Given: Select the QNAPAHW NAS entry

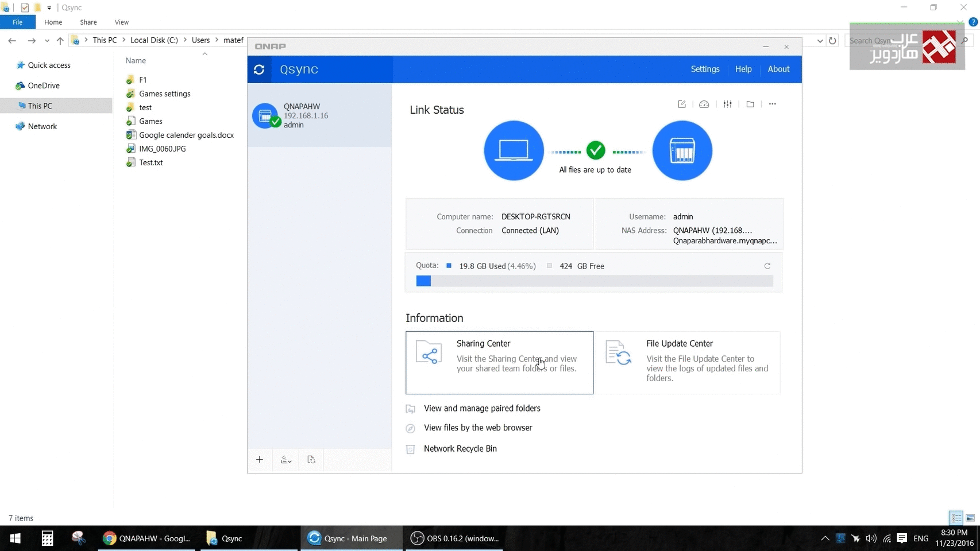Looking at the screenshot, I should 320,115.
